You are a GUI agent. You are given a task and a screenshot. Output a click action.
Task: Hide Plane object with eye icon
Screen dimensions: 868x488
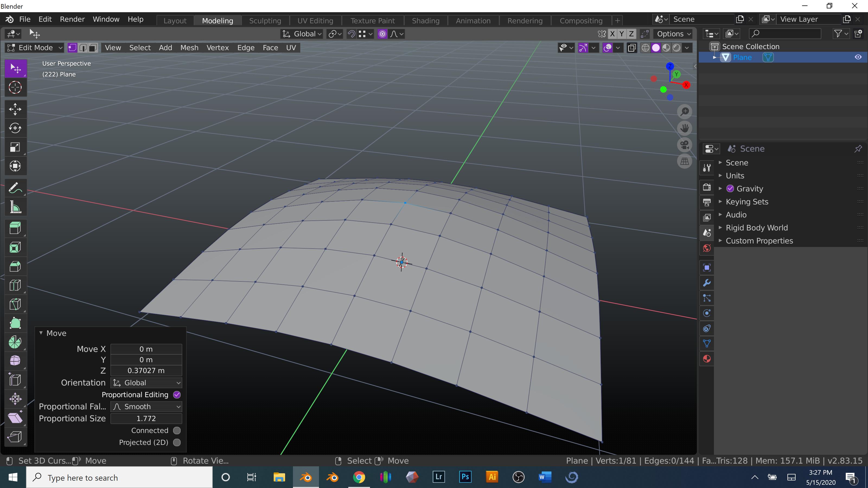pos(858,57)
